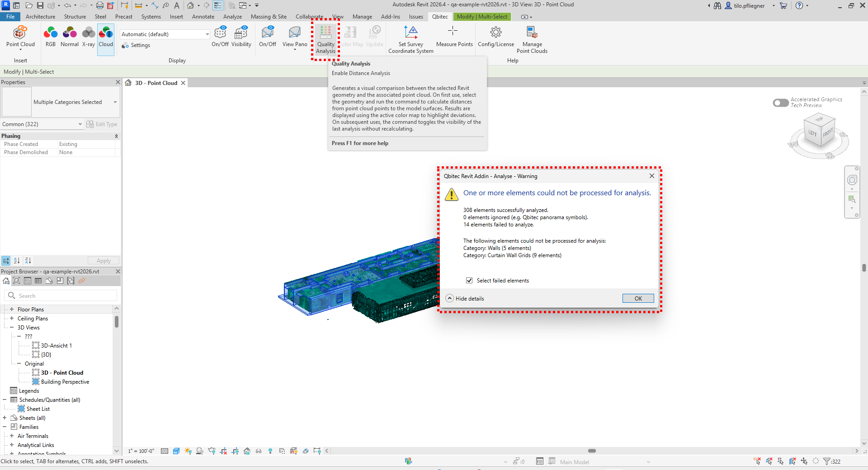
Task: Toggle Accelerated Graphics Tech Preview switch
Action: point(781,103)
